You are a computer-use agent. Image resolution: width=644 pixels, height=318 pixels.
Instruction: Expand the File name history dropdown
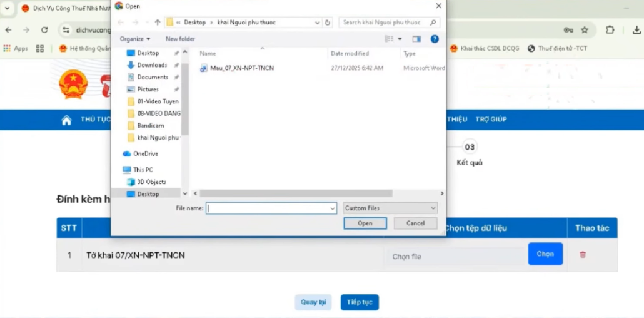pyautogui.click(x=333, y=208)
